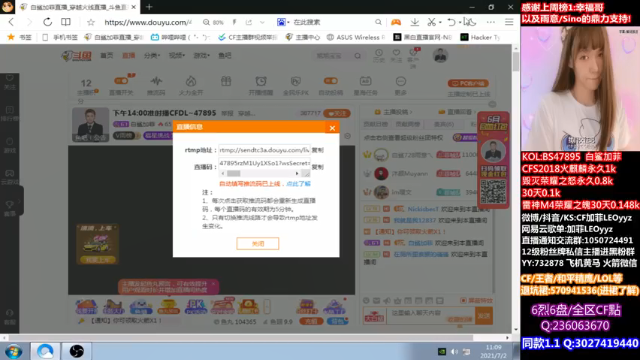Open the 点此了解 link in the dialog
This screenshot has height=360, width=640.
(298, 184)
